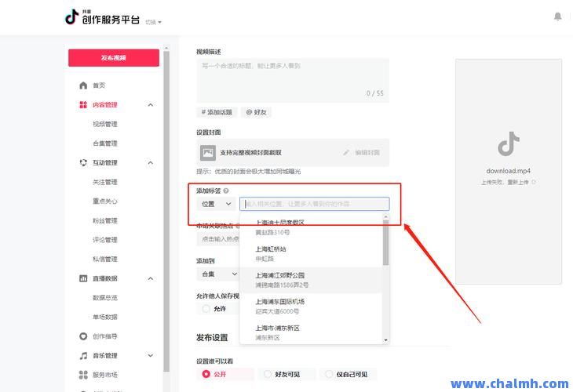Screen dimensions: 573x392
Task: Open the 合集 add-to dropdown
Action: point(217,274)
